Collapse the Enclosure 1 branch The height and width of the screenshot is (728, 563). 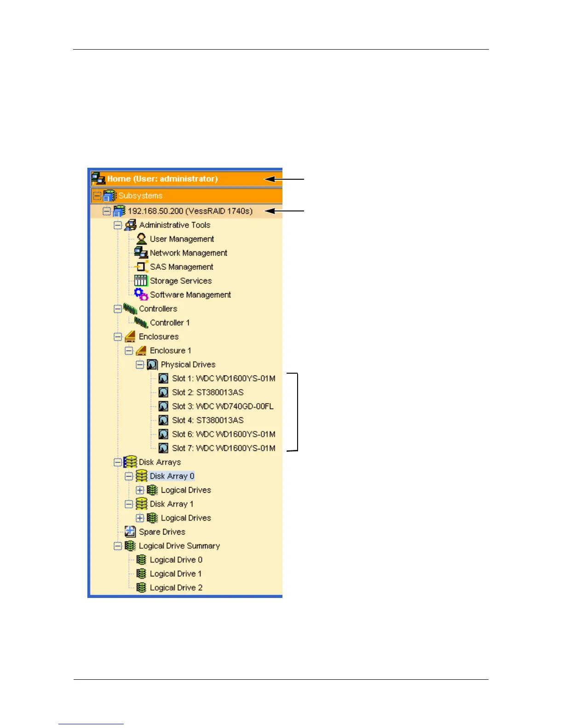click(x=129, y=351)
